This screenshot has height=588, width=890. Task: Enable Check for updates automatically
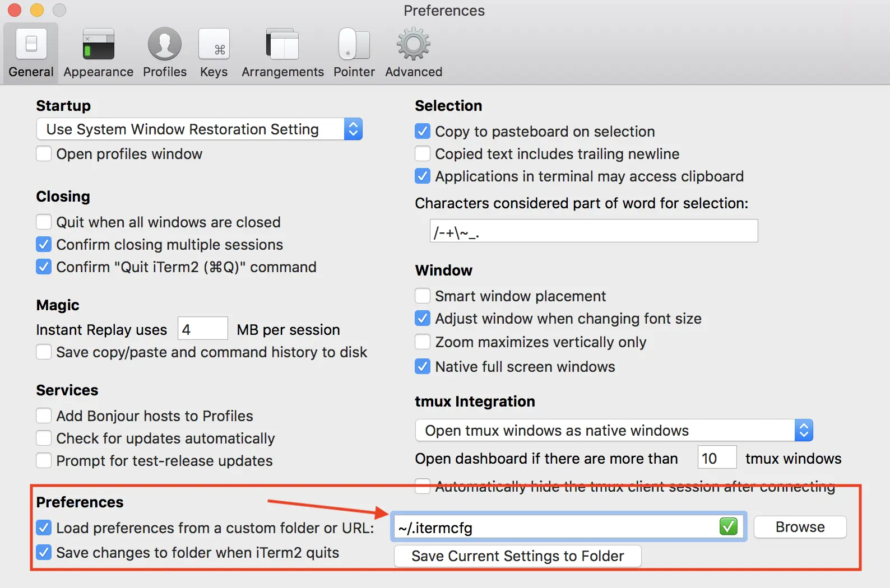pyautogui.click(x=44, y=438)
